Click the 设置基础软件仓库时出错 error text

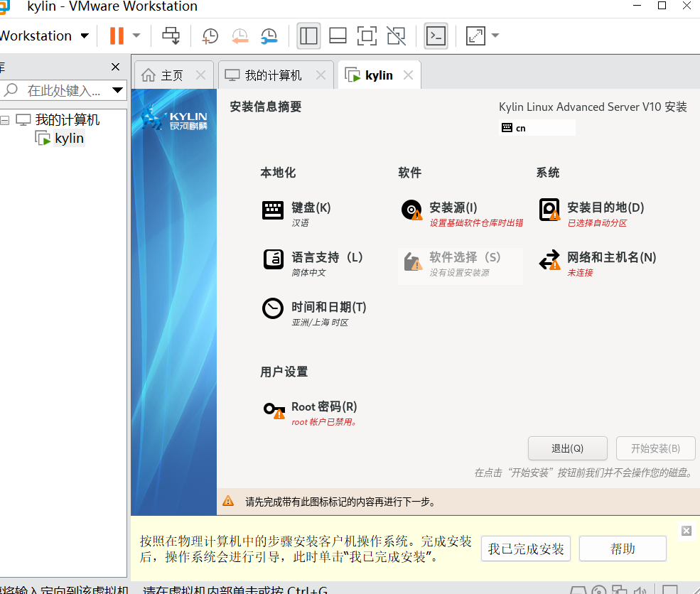point(476,222)
